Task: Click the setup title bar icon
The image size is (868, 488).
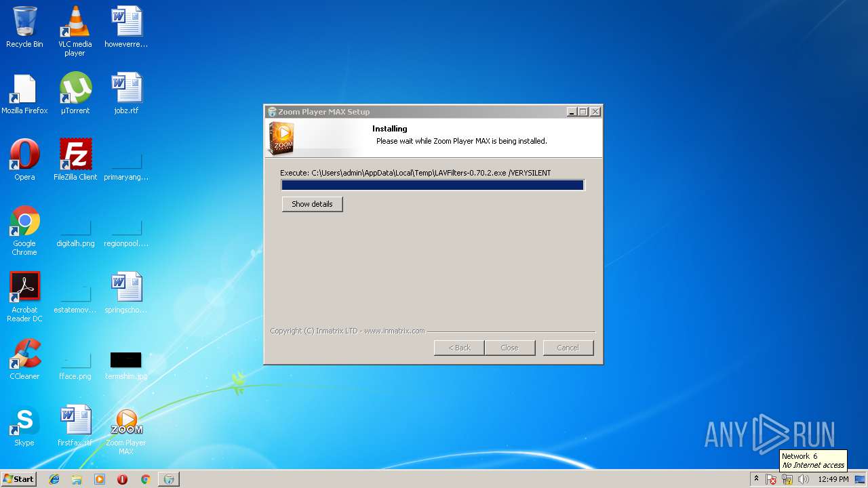Action: pyautogui.click(x=272, y=112)
